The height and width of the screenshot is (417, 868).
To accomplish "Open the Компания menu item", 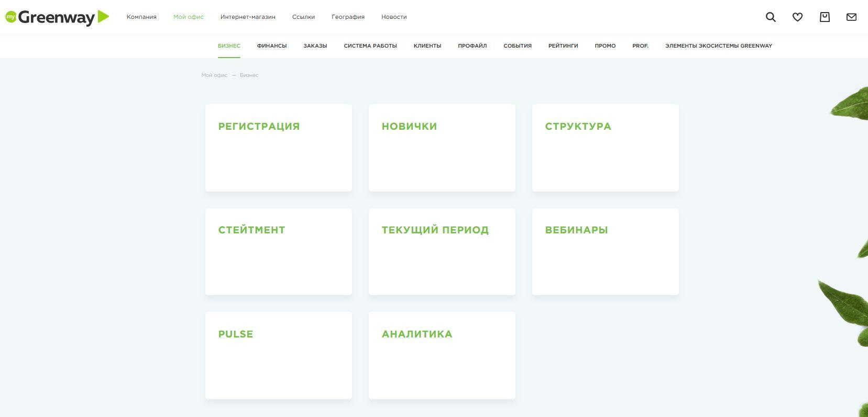I will pos(141,17).
